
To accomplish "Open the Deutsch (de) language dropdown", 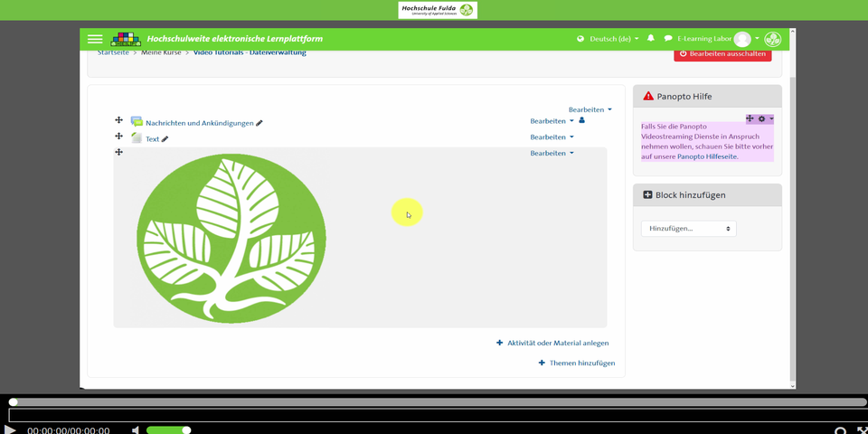I will coord(614,39).
